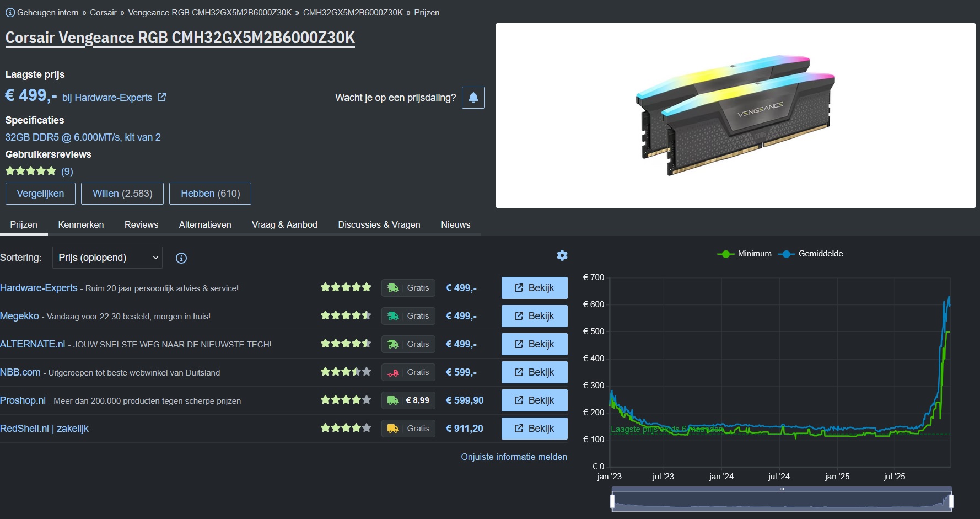This screenshot has height=519, width=980.
Task: Click the Willen (2.583) button
Action: 122,194
